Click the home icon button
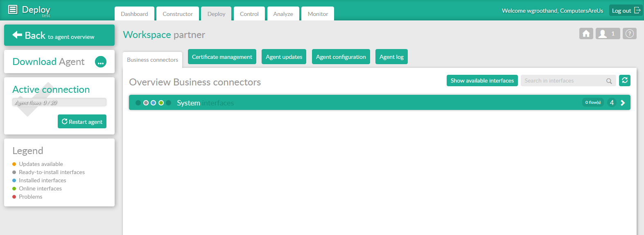The image size is (644, 235). click(586, 34)
